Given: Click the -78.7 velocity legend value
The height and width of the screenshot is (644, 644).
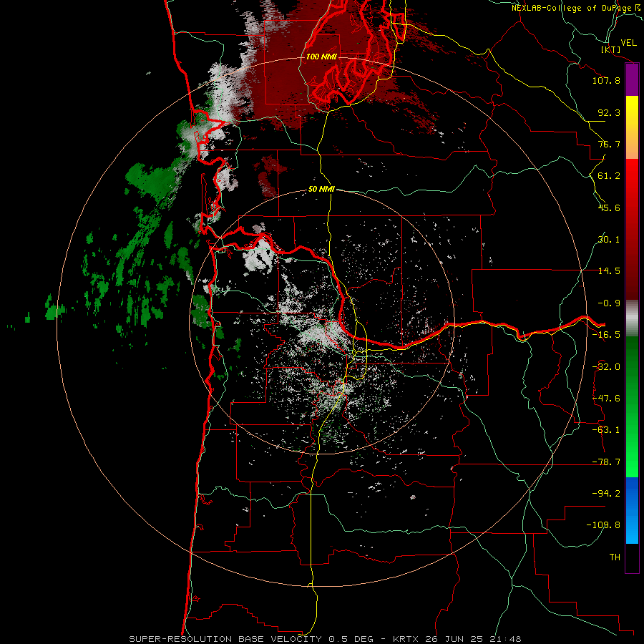Looking at the screenshot, I should coord(606,462).
